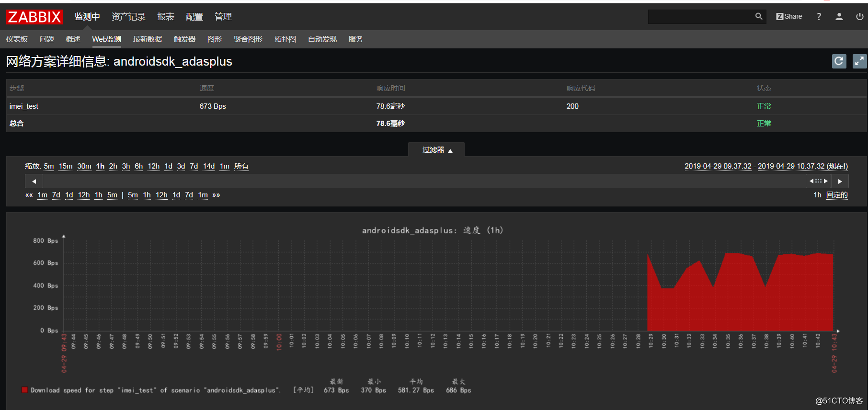Set zoom to 30m
Viewport: 868px width, 410px height.
point(84,166)
